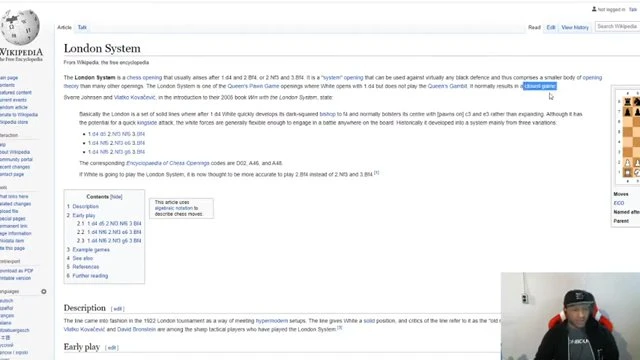
Task: Click the Wikipedia globe logo
Action: [x=20, y=27]
